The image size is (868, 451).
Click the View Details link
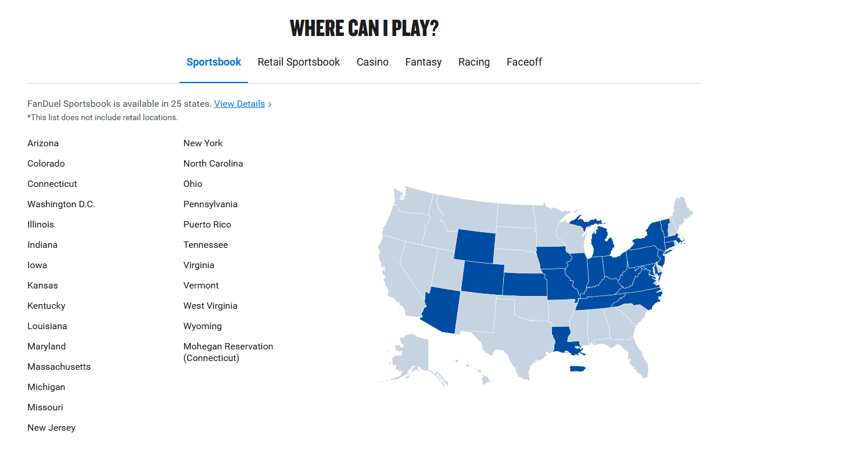tap(239, 104)
